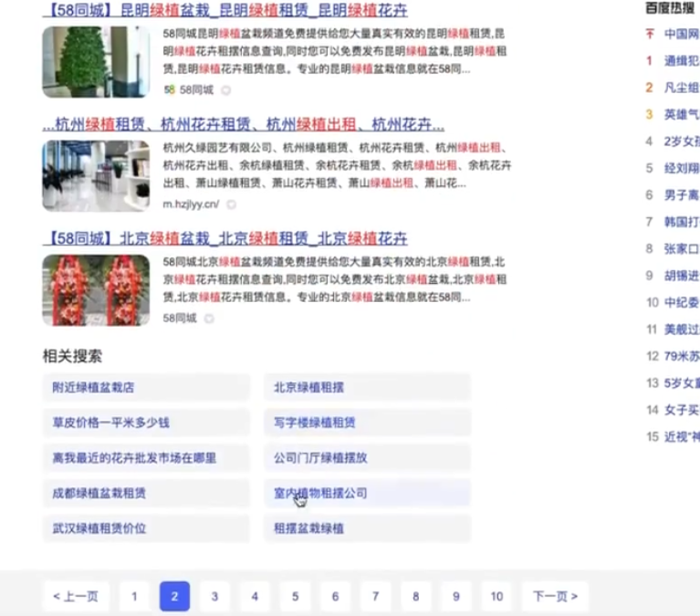
Task: Open the 杭州绿植租赁 result title
Action: click(244, 124)
